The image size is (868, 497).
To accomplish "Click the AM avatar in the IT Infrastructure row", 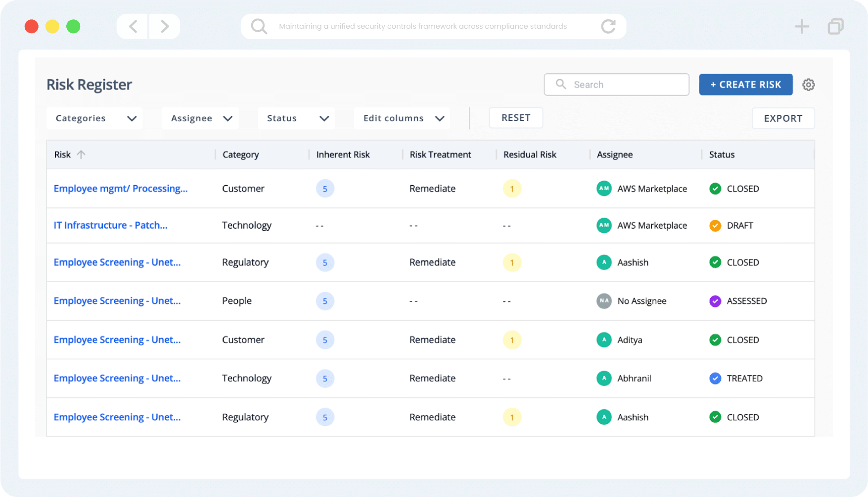I will click(604, 225).
